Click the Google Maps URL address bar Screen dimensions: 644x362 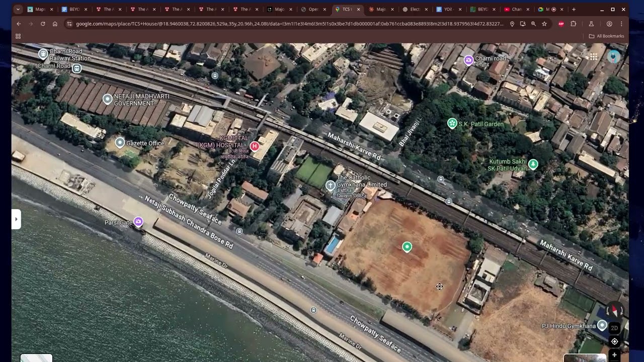pyautogui.click(x=289, y=24)
